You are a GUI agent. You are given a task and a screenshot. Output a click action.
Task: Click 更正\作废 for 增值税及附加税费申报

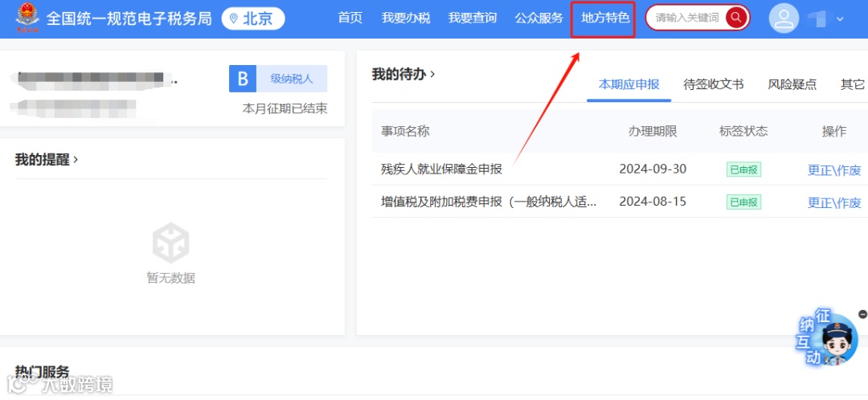[x=834, y=202]
